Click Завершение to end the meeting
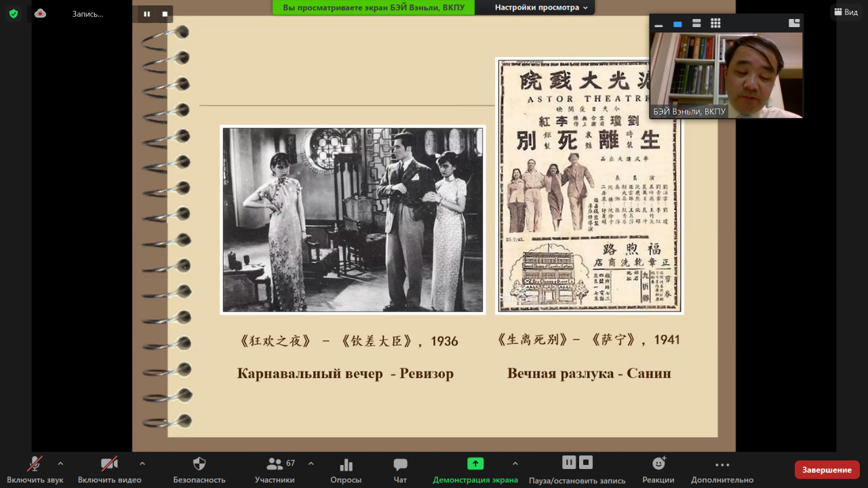The height and width of the screenshot is (488, 868). tap(827, 470)
